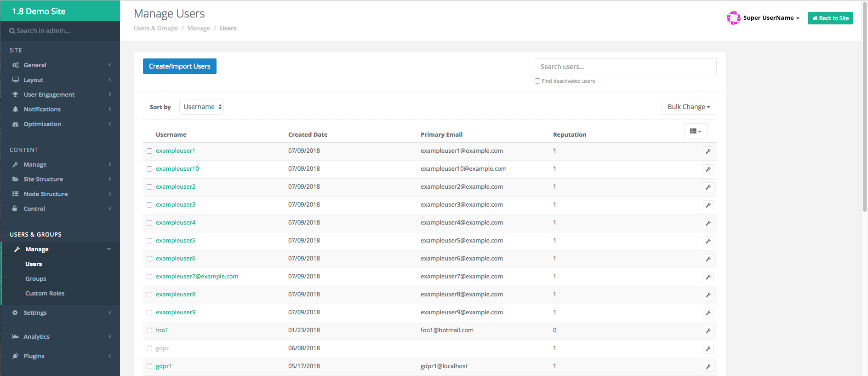Viewport: 868px width, 376px height.
Task: Open edit wrench for exampleuser7@example.com row
Action: (x=708, y=277)
